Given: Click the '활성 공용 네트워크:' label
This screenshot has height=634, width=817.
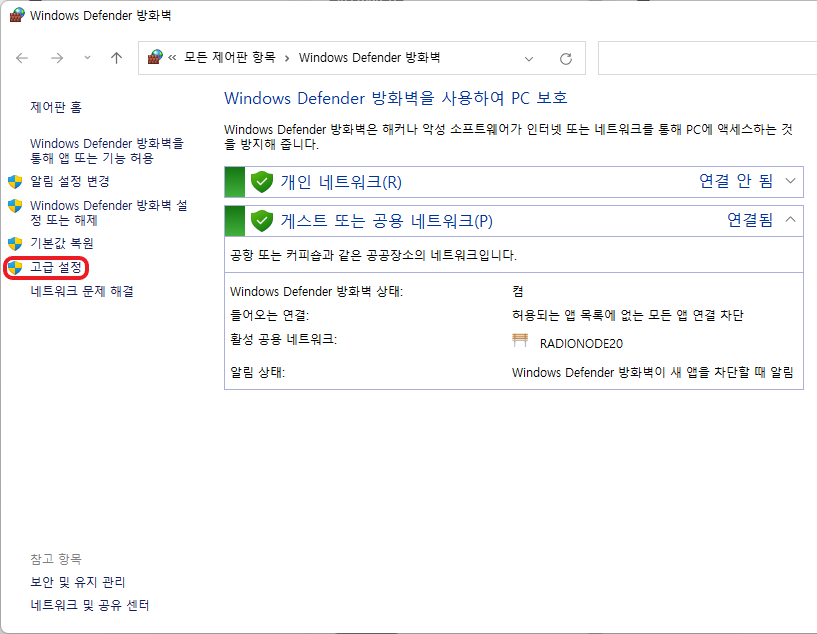Looking at the screenshot, I should 283,340.
